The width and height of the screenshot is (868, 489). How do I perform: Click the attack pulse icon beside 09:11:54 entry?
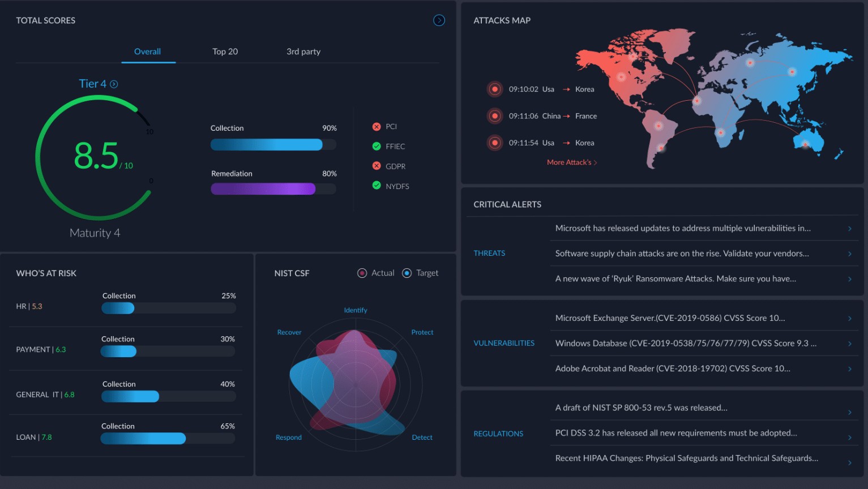click(495, 143)
